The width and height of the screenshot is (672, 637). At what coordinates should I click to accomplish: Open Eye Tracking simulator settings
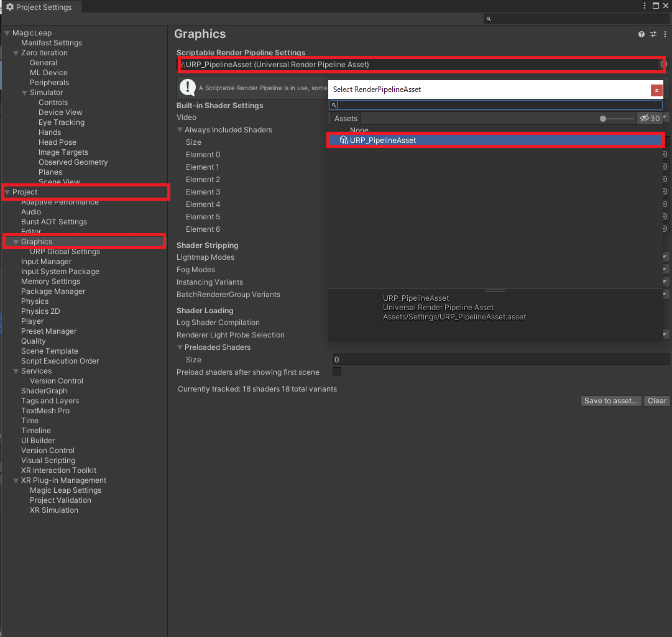(62, 122)
